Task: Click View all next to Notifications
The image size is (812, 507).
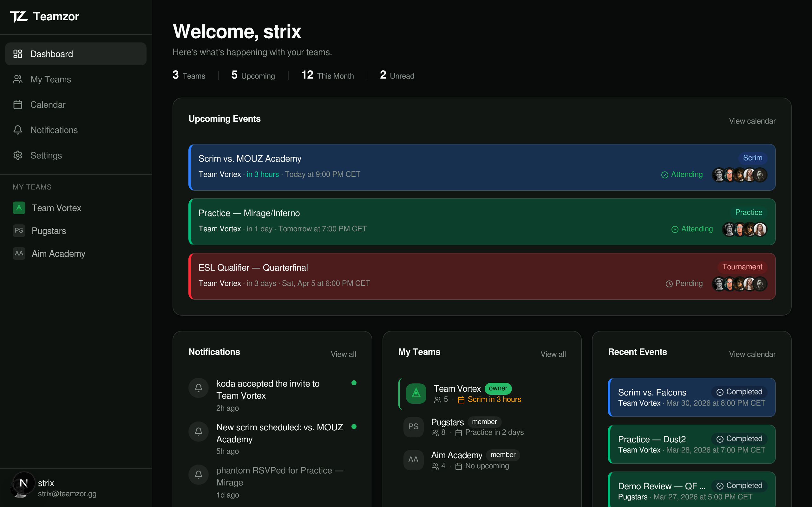Action: point(343,354)
